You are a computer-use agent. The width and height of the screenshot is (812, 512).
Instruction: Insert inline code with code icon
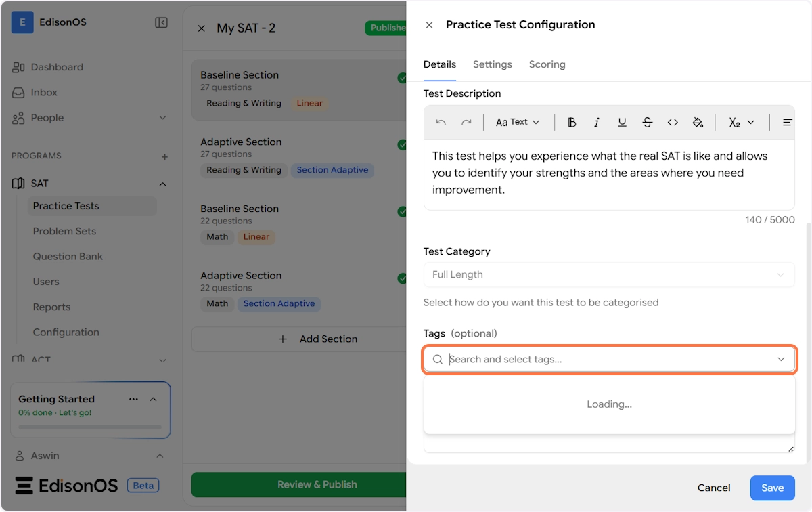pos(673,123)
